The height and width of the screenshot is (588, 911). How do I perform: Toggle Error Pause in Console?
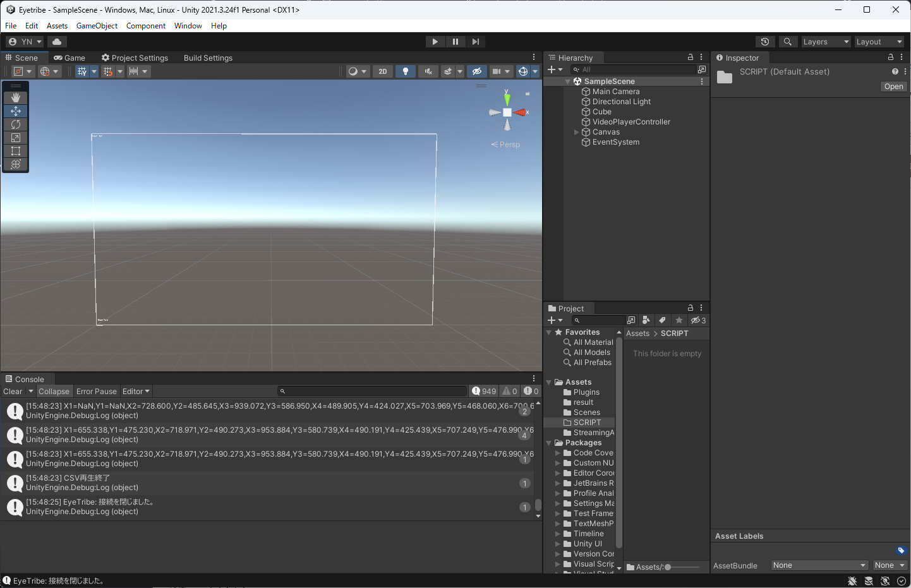(97, 392)
